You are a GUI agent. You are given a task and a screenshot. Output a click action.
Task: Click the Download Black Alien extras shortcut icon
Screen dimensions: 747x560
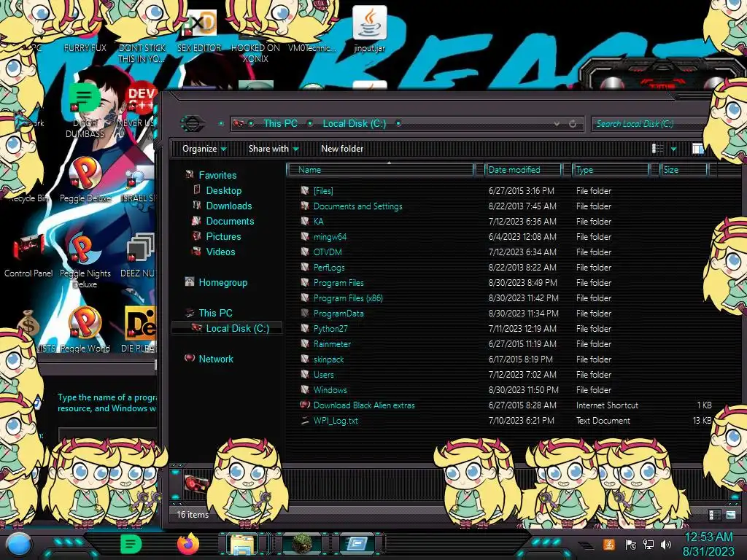tap(305, 405)
